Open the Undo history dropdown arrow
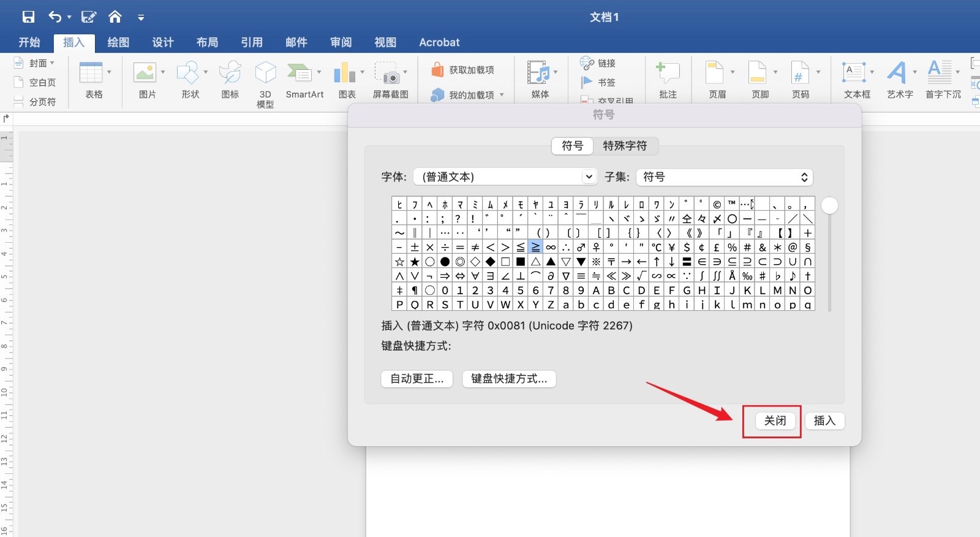 coord(69,18)
